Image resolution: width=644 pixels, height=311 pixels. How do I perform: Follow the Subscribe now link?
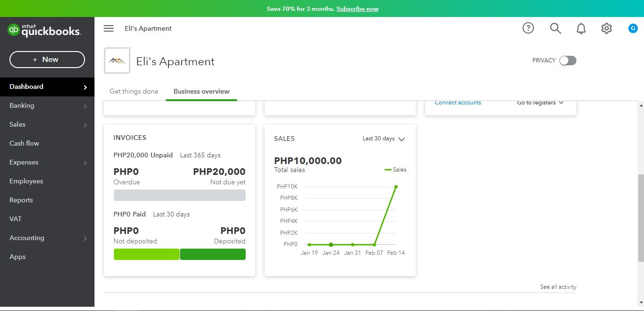pos(357,9)
